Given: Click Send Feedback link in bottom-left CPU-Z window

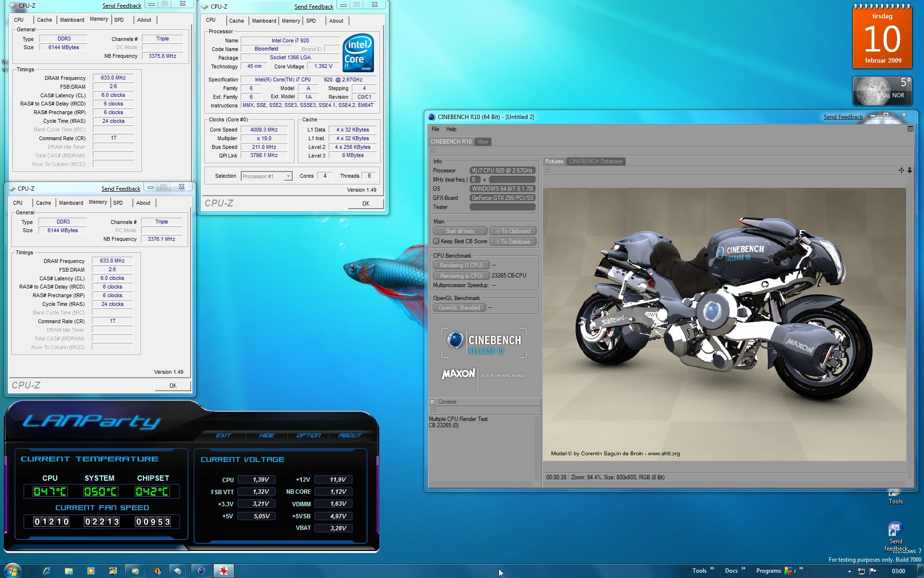Looking at the screenshot, I should click(x=121, y=189).
